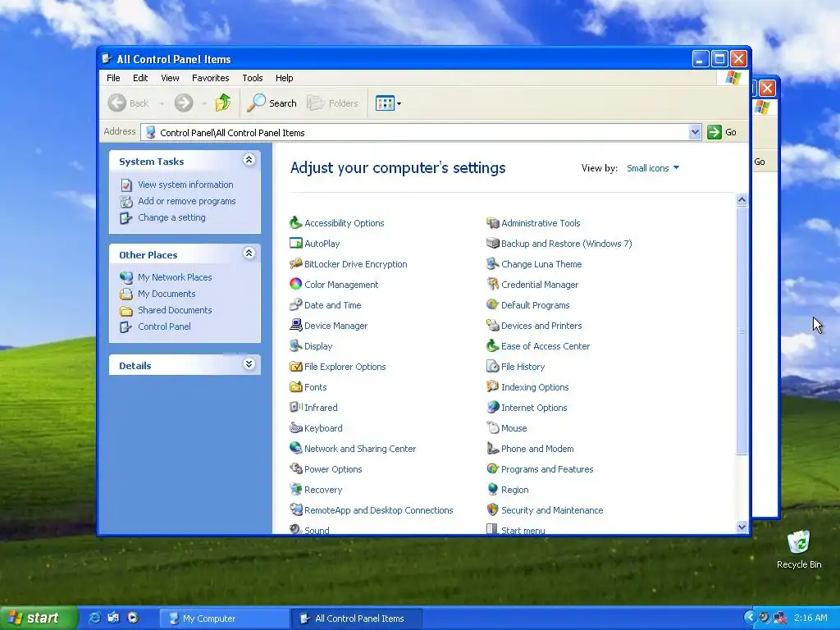Open the Mouse icon

[492, 427]
